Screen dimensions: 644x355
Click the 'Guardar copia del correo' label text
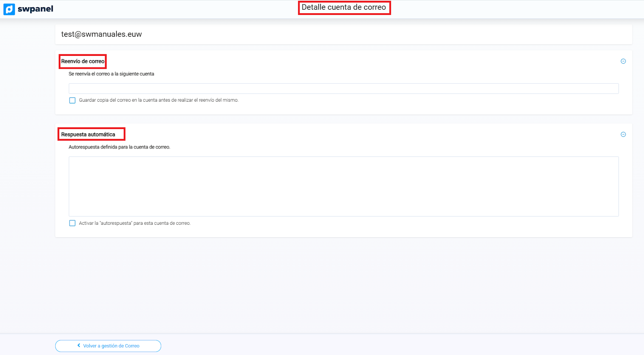pos(159,101)
